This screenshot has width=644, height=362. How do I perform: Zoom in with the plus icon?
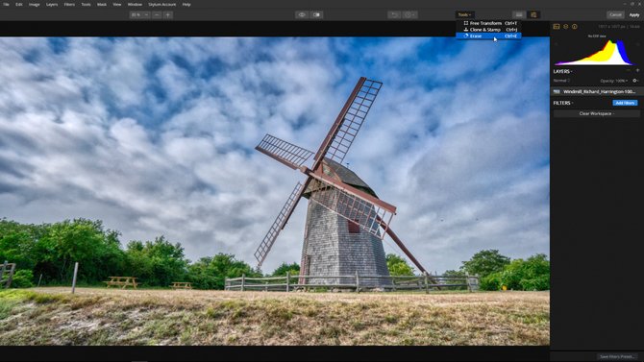167,14
